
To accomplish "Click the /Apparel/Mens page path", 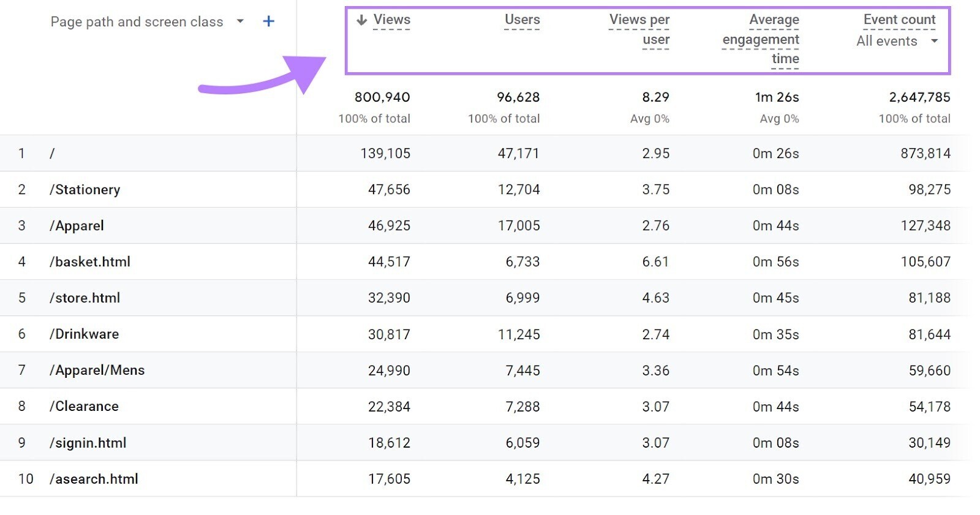I will pos(97,370).
